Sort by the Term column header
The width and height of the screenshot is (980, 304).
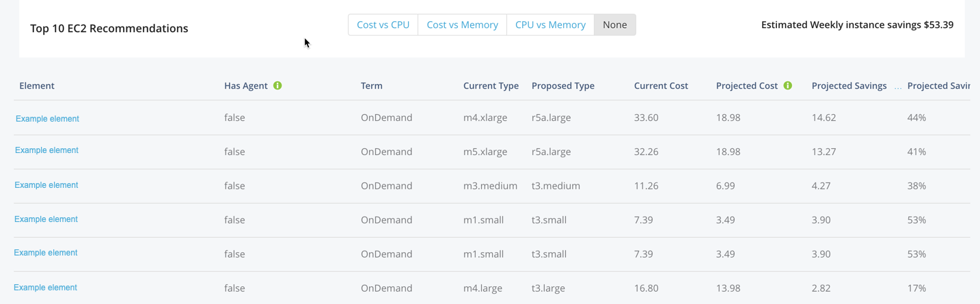point(372,85)
